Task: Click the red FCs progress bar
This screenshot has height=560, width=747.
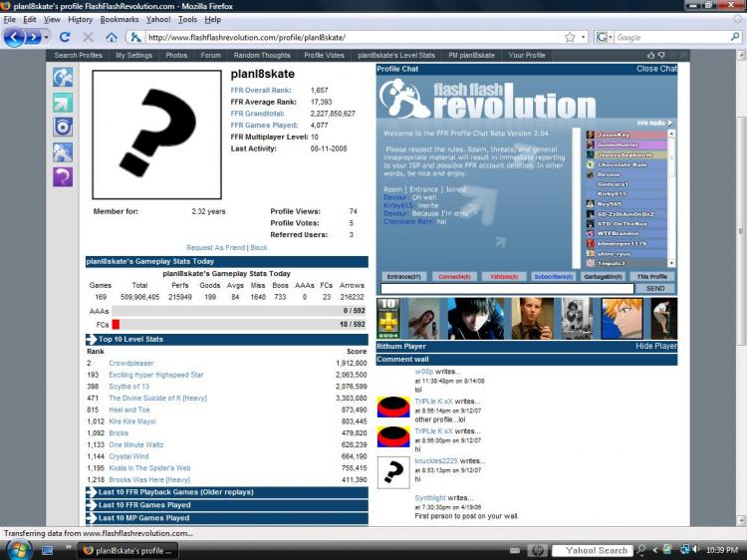Action: [116, 325]
